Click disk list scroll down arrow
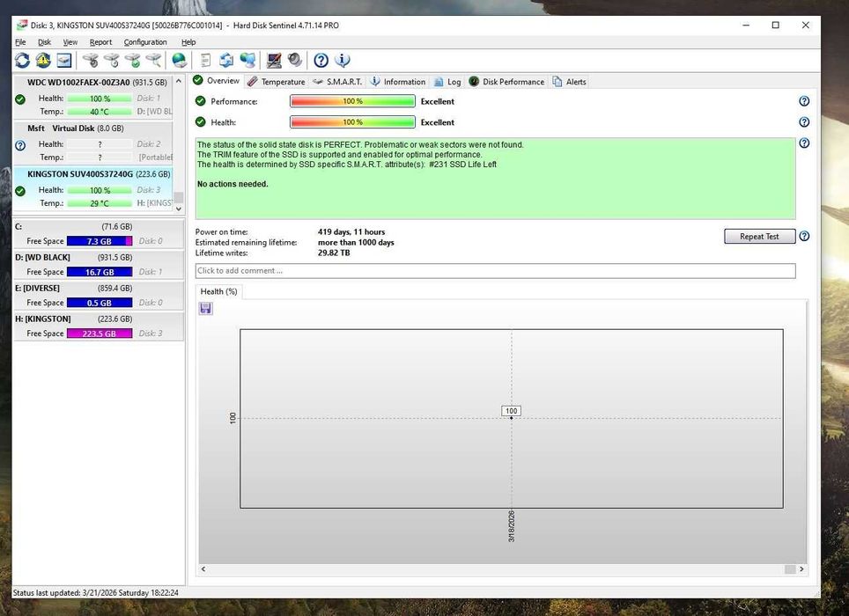 (x=179, y=209)
